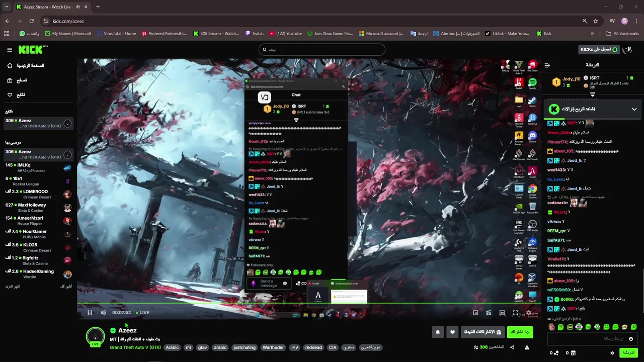
Task: Expand the gift leaderboard handle
Action: (x=593, y=94)
